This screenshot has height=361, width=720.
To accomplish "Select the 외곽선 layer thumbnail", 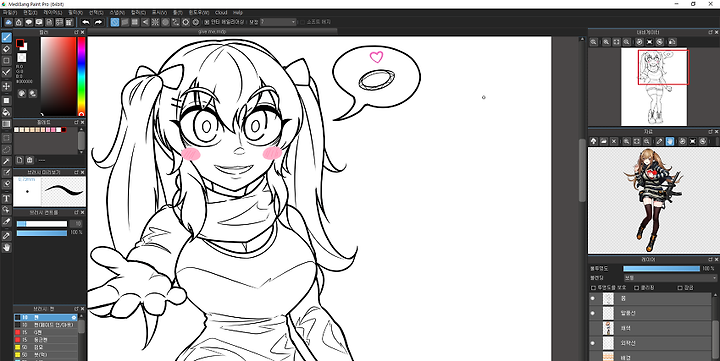I will pos(608,343).
